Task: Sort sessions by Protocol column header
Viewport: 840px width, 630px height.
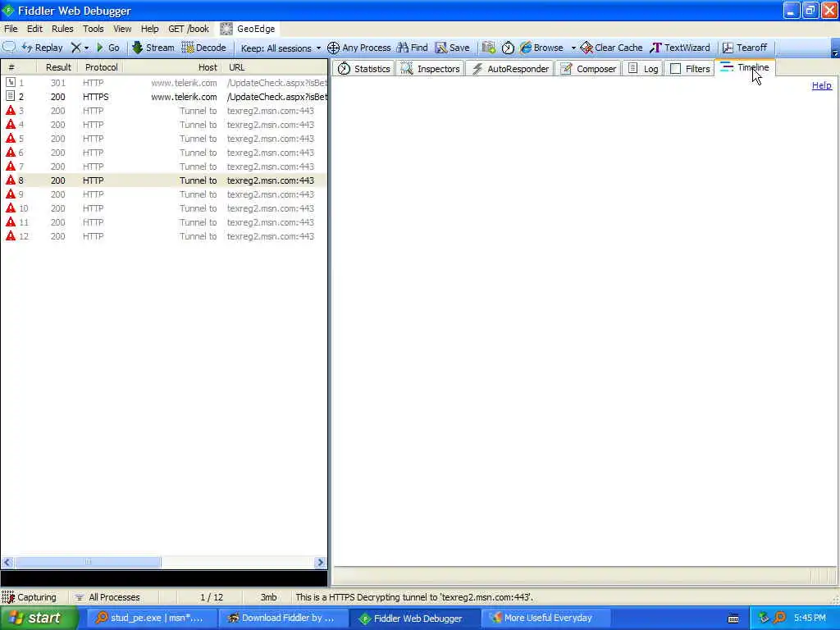Action: coord(101,67)
